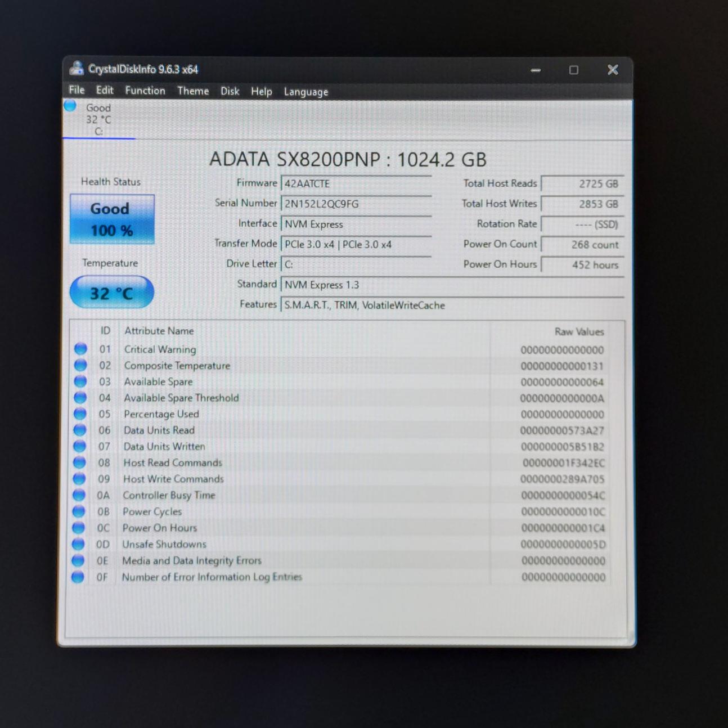Select the Available Spare Threshold row
Screen dimensions: 728x728
coord(181,398)
